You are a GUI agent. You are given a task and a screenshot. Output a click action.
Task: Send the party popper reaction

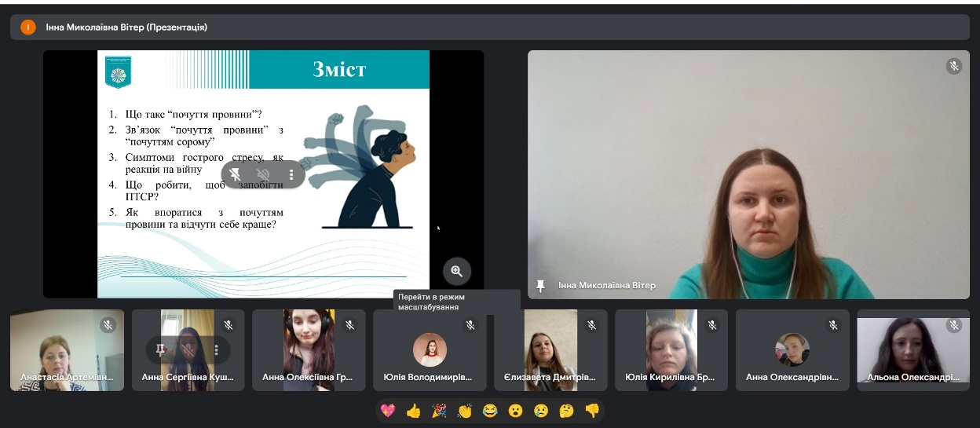439,410
